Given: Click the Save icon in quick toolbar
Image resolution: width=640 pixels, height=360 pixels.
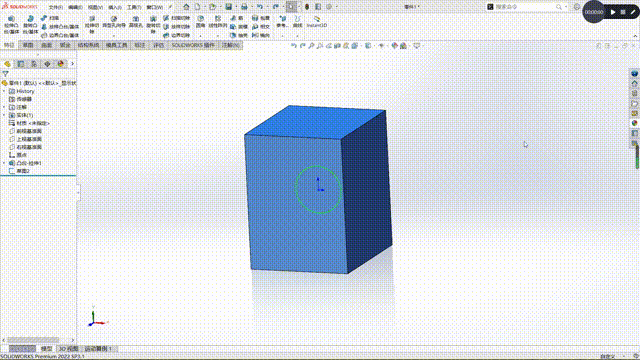Looking at the screenshot, I should tap(229, 7).
